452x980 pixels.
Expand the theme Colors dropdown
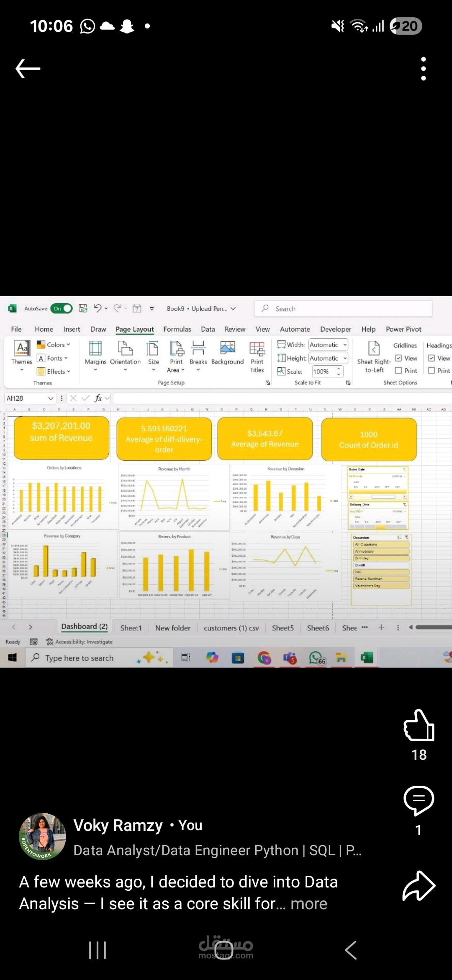(x=53, y=345)
